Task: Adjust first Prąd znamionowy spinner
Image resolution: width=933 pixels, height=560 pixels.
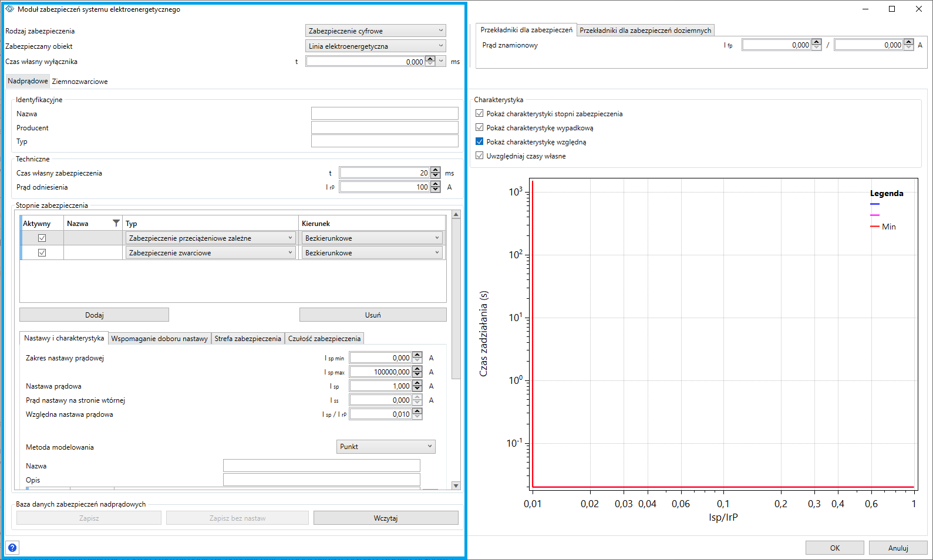Action: pos(816,45)
